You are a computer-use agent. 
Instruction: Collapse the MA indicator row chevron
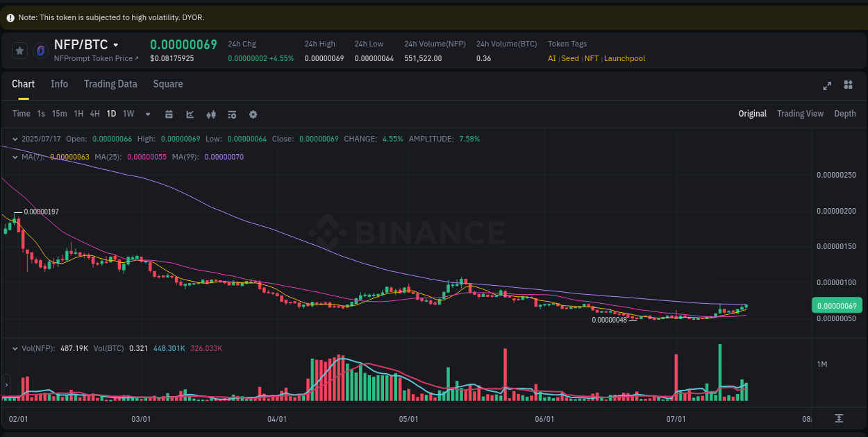coord(14,157)
